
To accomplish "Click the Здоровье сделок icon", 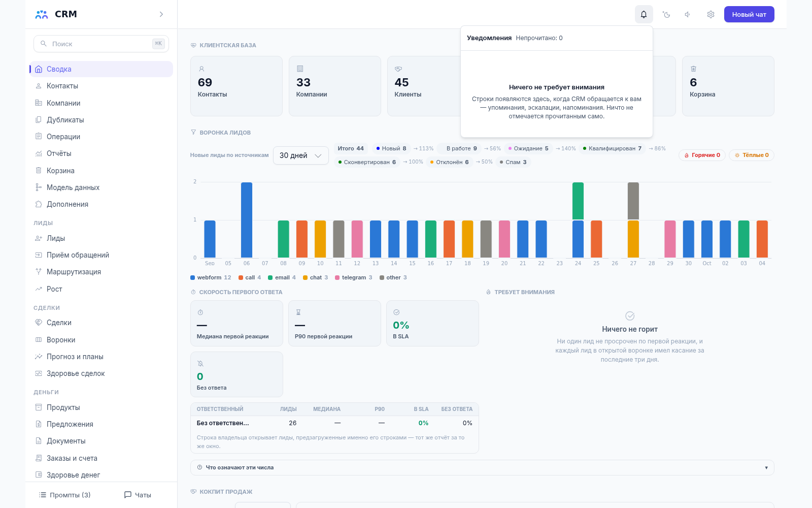I will 39,373.
